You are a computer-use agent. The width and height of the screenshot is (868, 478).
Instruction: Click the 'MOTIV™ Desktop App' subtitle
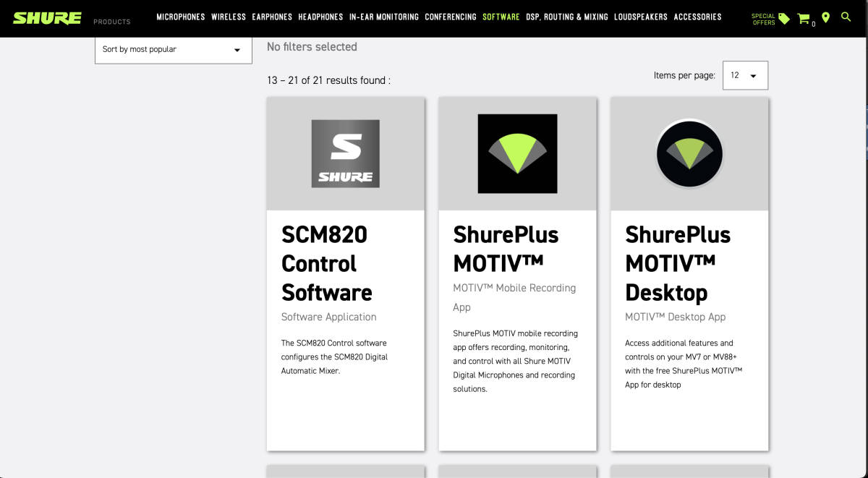tap(676, 317)
